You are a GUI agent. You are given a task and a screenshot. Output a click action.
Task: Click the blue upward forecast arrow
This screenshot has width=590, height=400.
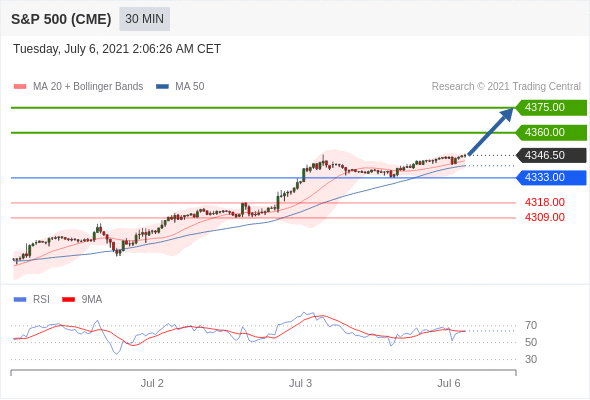coord(490,132)
